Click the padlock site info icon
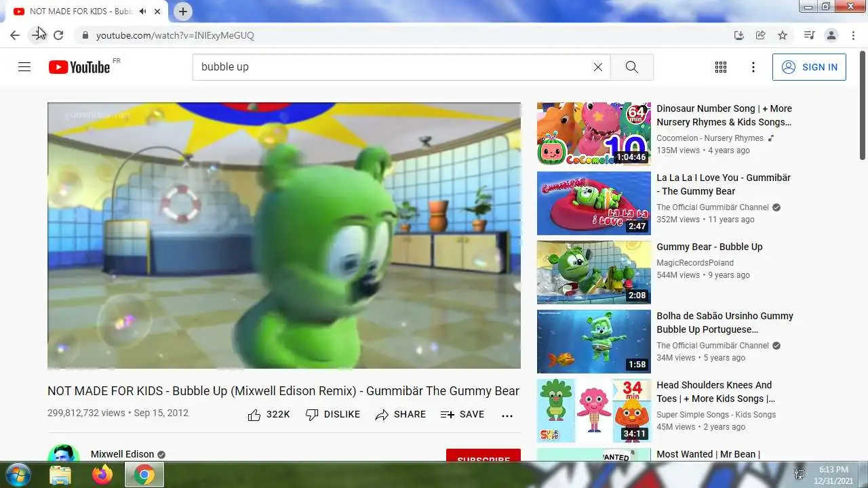Image resolution: width=868 pixels, height=488 pixels. (85, 35)
